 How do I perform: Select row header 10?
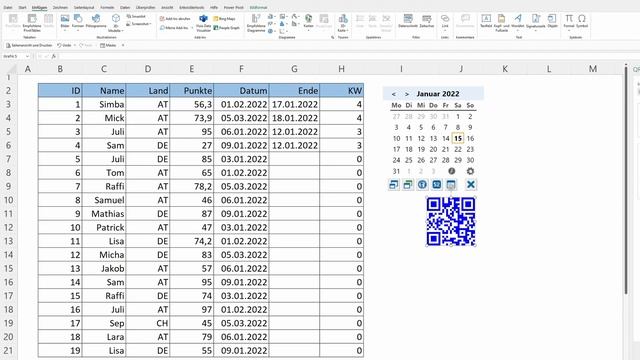(9, 200)
